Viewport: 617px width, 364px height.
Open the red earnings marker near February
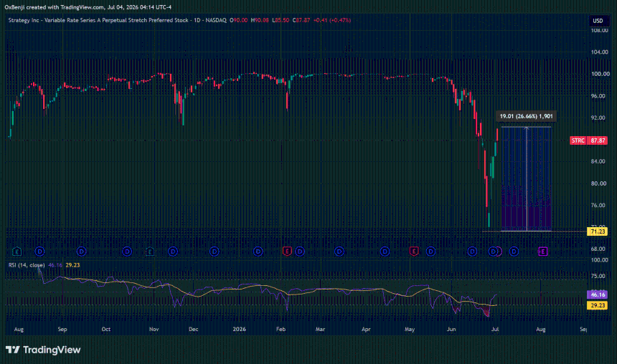287,252
